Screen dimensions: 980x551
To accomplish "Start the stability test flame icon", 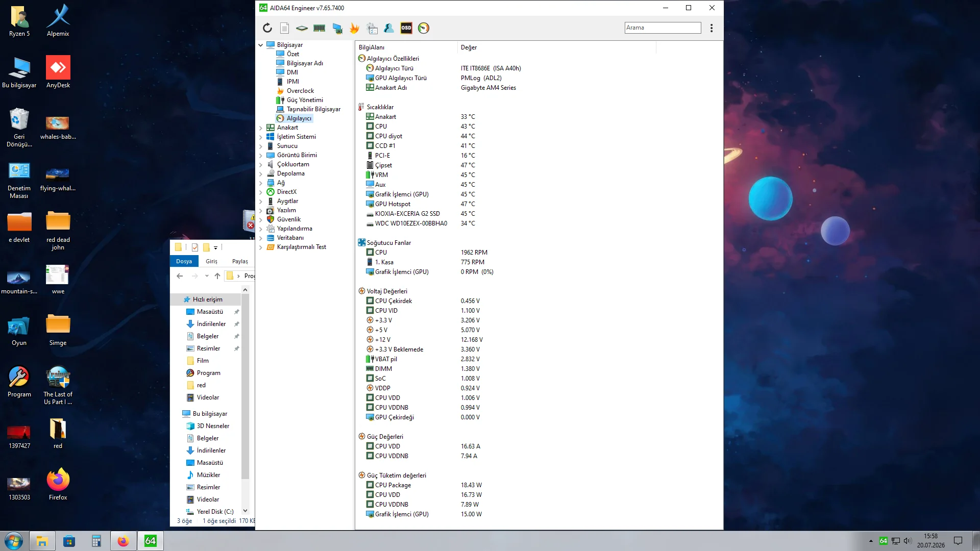I will [x=354, y=28].
